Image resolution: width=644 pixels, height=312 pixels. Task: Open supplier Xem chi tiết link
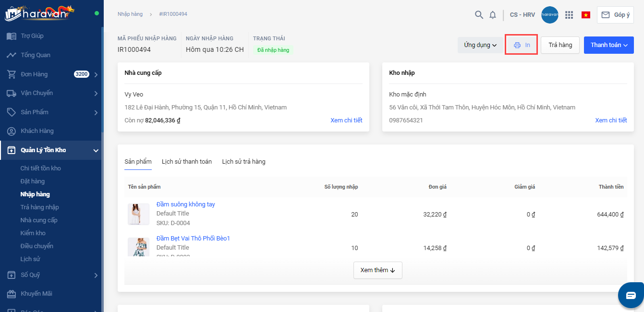point(346,120)
